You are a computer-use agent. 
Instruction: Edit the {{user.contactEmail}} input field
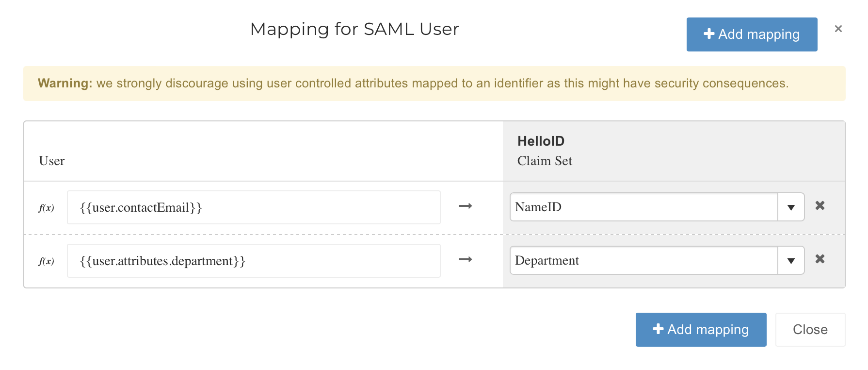pyautogui.click(x=254, y=207)
